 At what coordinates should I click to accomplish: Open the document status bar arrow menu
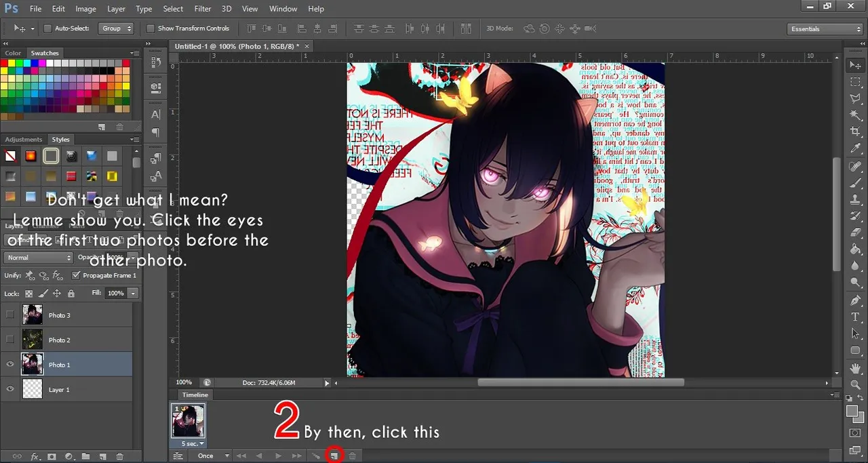pos(327,383)
